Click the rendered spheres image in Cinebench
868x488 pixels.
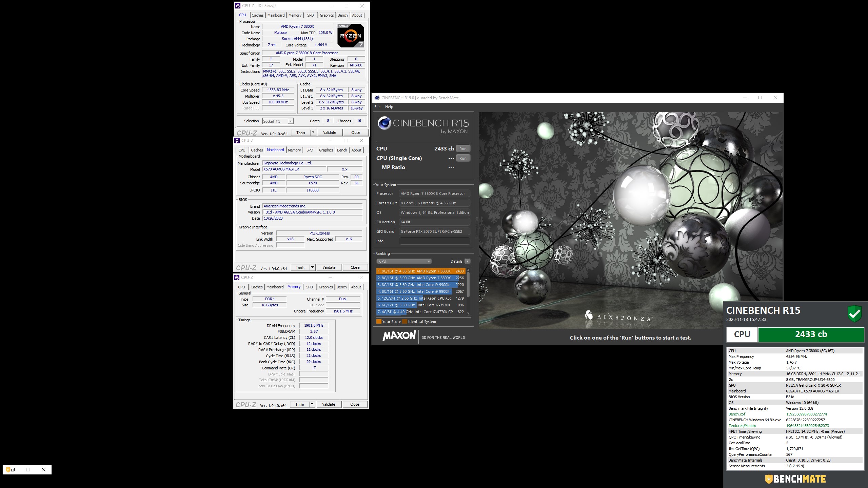[x=631, y=221]
